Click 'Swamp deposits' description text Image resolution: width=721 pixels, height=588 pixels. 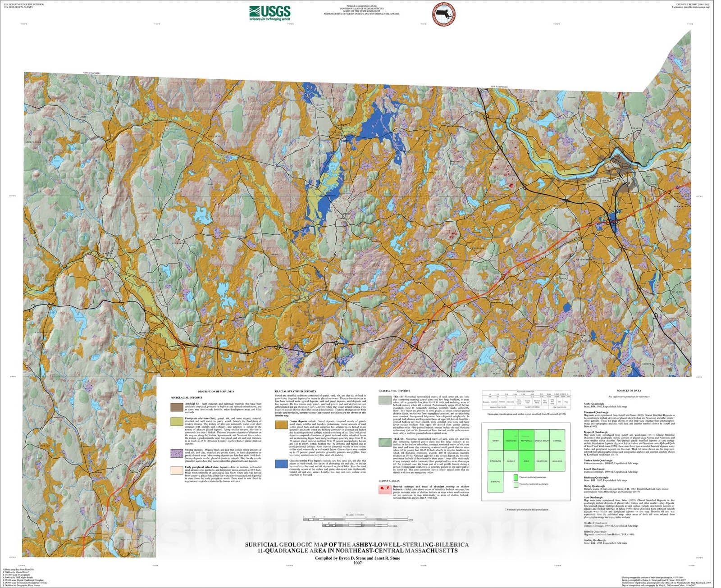point(223,456)
